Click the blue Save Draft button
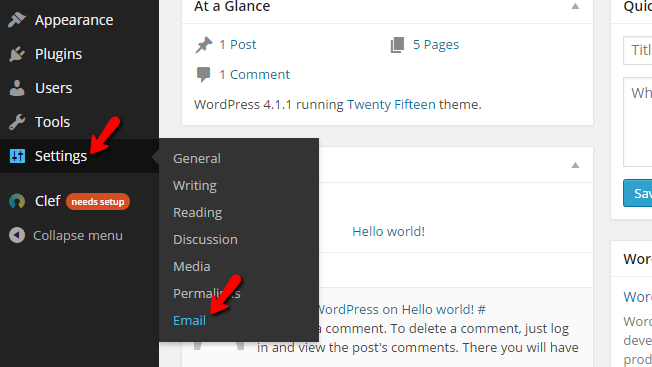652x367 pixels. pyautogui.click(x=637, y=193)
